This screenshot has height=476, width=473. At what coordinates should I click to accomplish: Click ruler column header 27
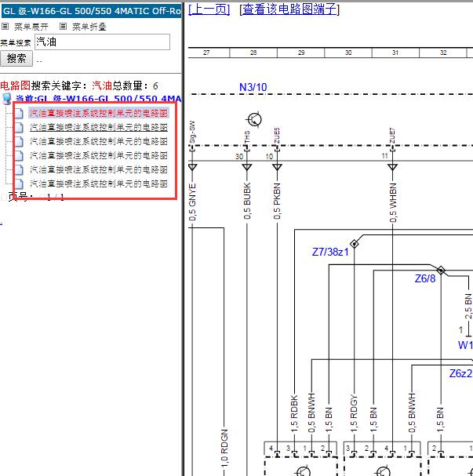coord(206,53)
